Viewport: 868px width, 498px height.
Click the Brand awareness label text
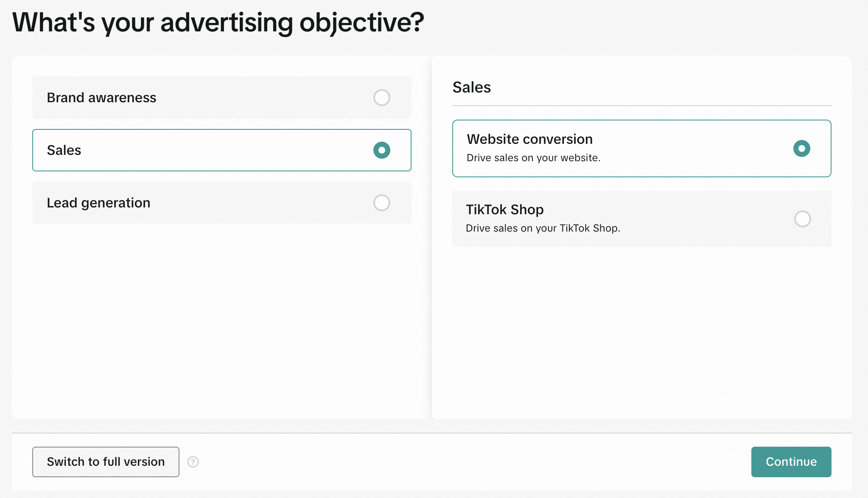pyautogui.click(x=101, y=98)
